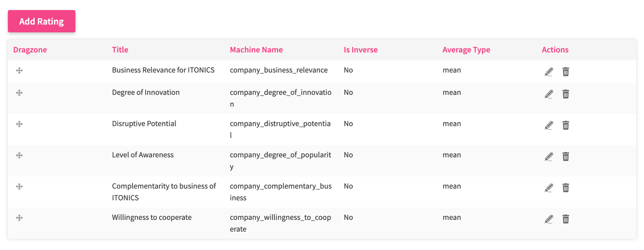
Task: Click the Machine Name column header
Action: pos(256,50)
